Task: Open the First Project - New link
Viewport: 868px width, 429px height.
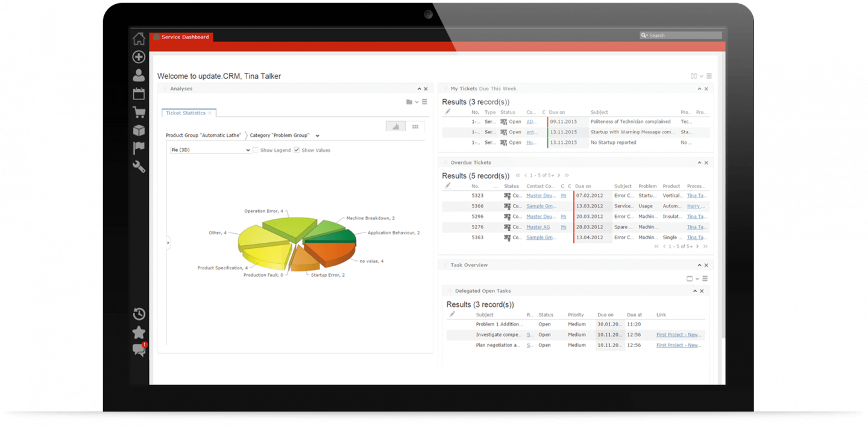Action: (679, 334)
